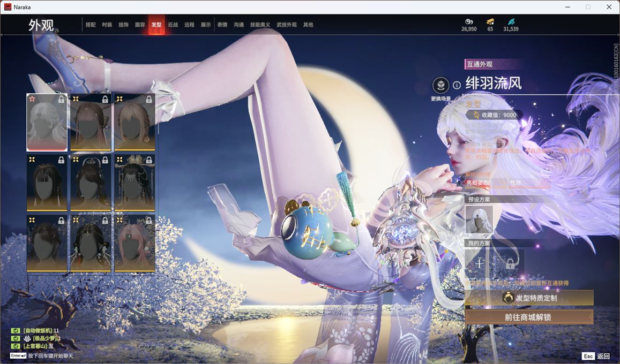Viewport: 620px width, 364px height.
Task: Open the 面容 tab
Action: click(x=140, y=25)
